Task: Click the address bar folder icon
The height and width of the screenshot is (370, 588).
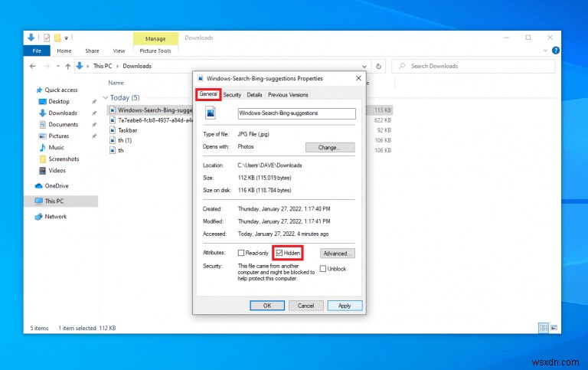Action: coord(80,66)
